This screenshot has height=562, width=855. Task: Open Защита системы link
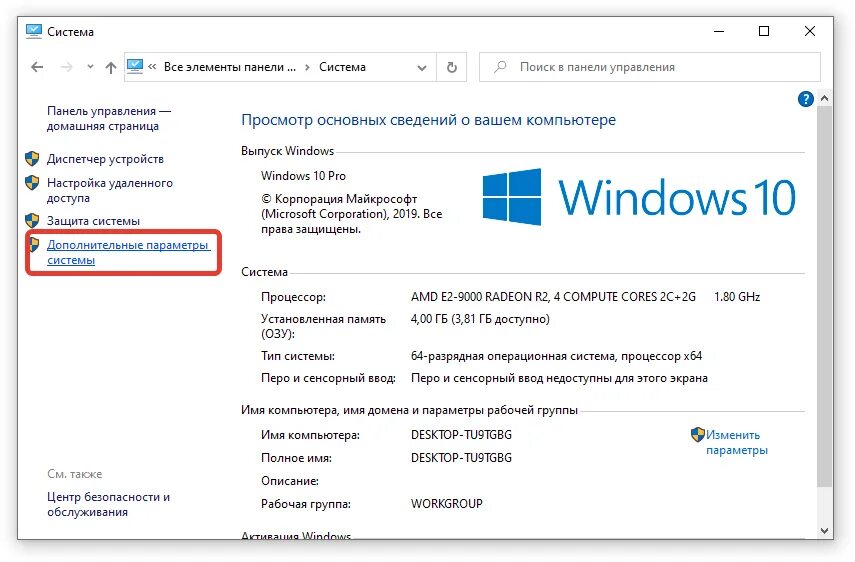tap(93, 221)
